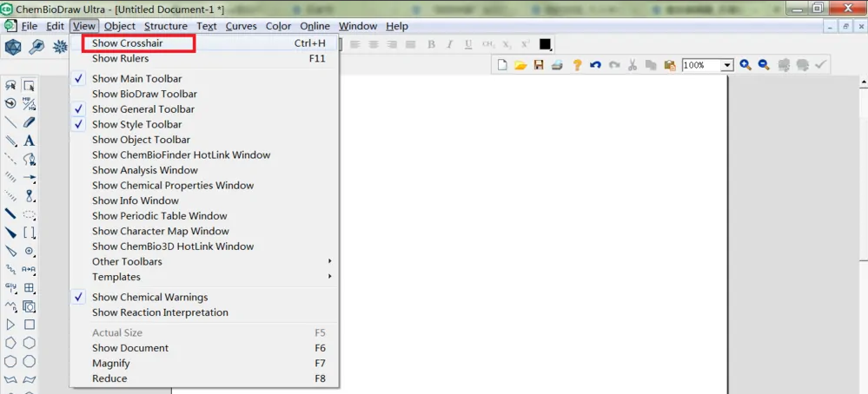
Task: Click the New Document icon
Action: click(x=502, y=65)
